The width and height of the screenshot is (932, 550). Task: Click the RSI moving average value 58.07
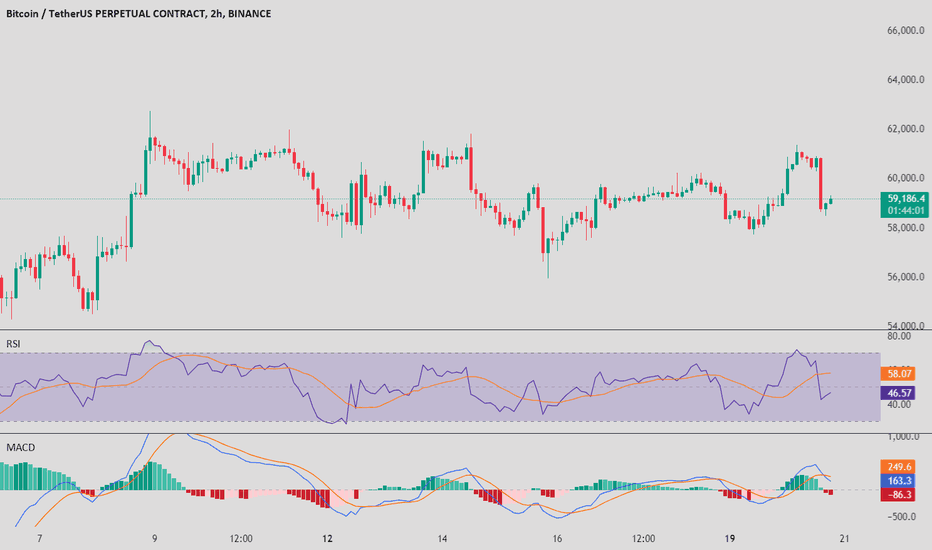click(898, 373)
